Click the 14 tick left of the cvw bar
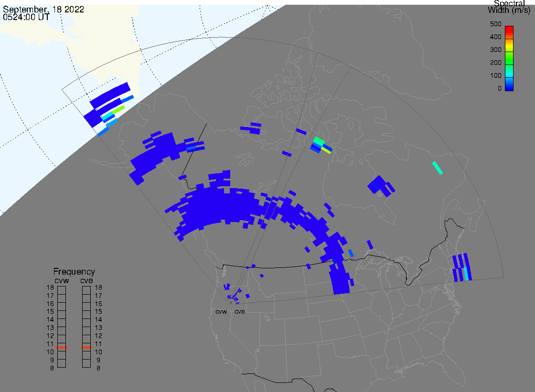This screenshot has height=392, width=535. click(50, 320)
